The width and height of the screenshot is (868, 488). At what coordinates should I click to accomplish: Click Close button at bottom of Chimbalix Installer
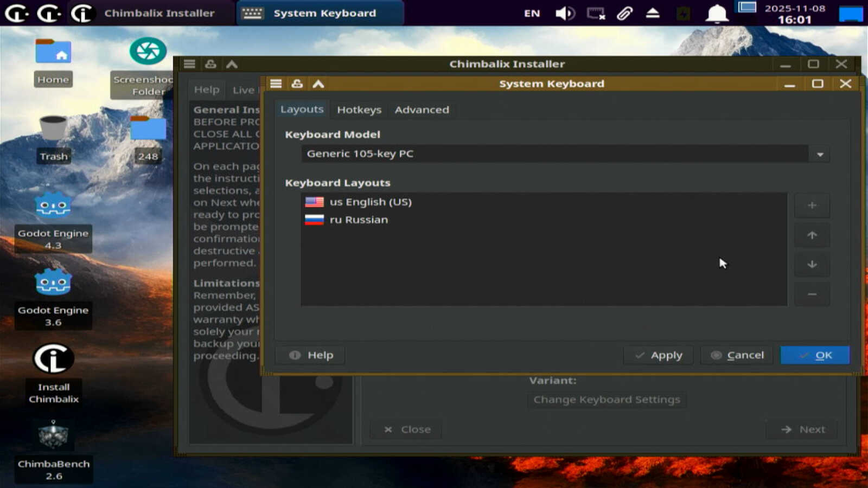click(x=407, y=429)
